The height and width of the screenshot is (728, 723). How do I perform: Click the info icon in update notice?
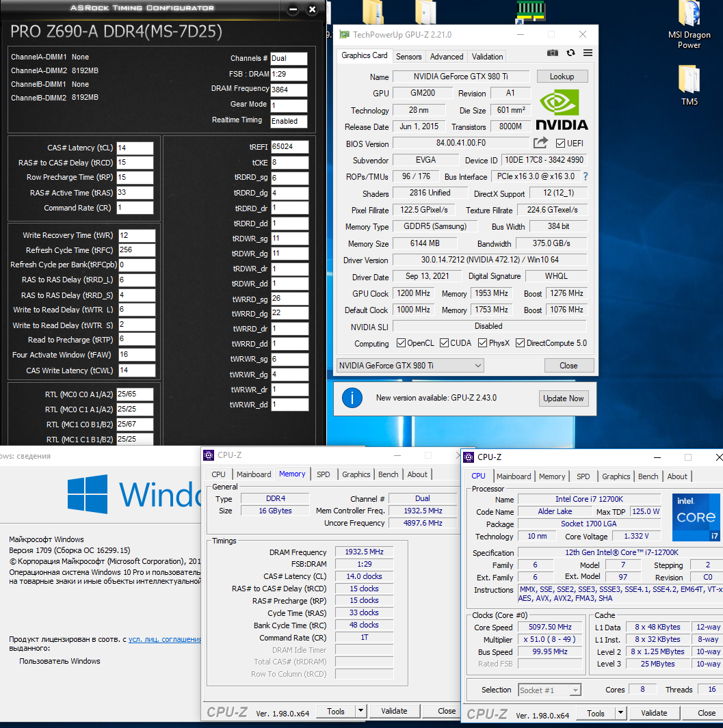coord(352,398)
